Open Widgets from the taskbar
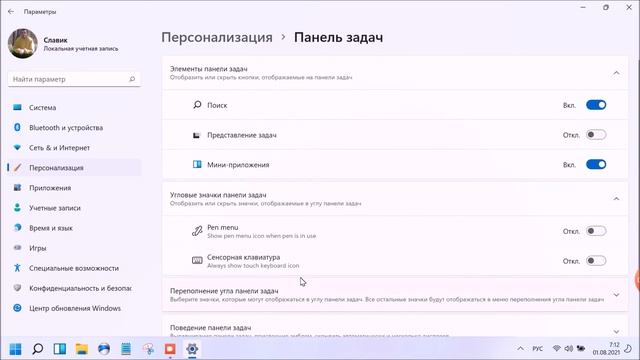Screen dimensions: 640x360 pyautogui.click(x=60, y=349)
